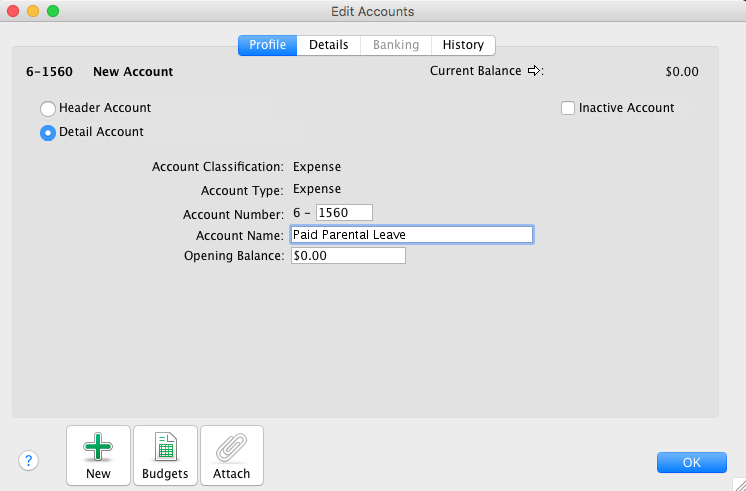Choose the Detail Account radio option

(x=47, y=133)
